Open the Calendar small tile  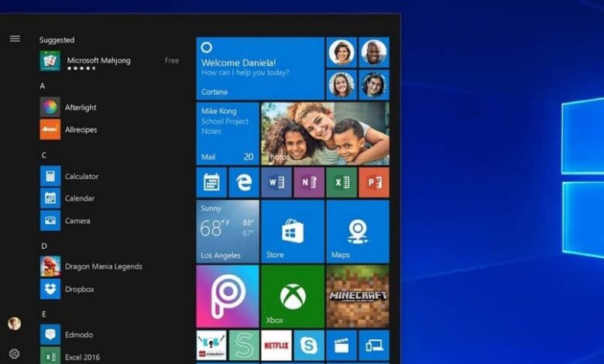[x=211, y=182]
